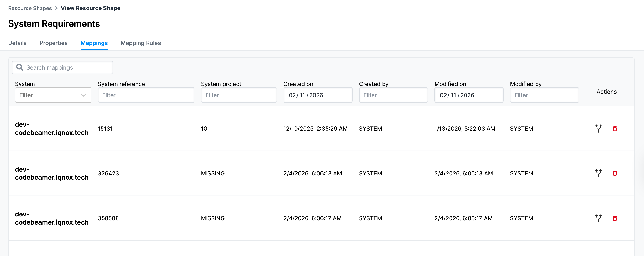Click the magnifier icon in the search box
The image size is (644, 256).
pos(20,67)
